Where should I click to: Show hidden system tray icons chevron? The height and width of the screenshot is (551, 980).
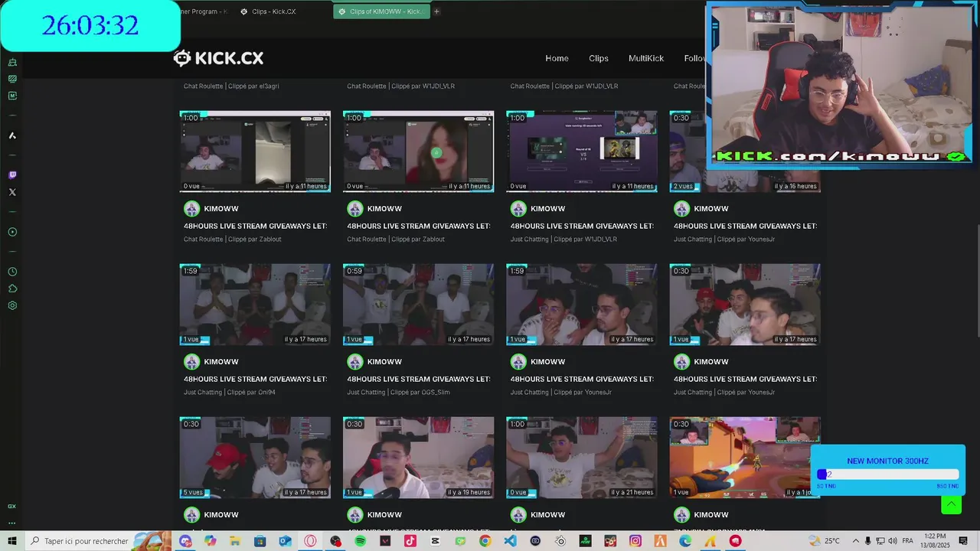click(856, 541)
